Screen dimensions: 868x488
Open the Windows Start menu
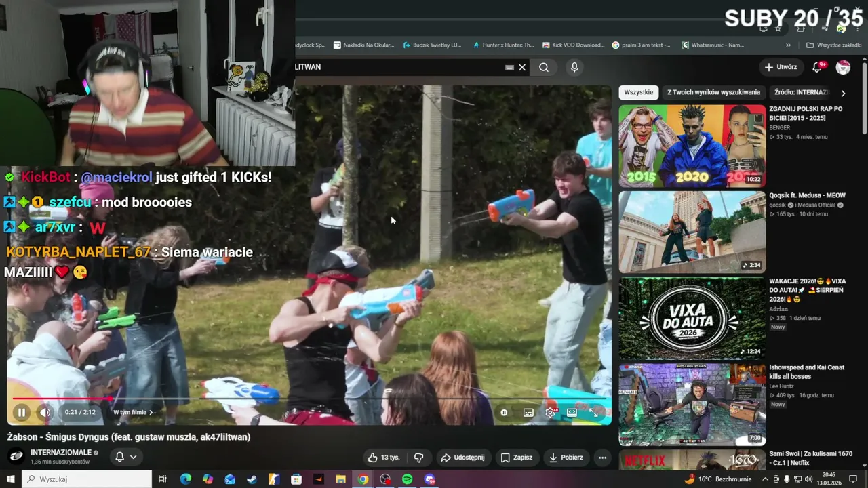[10, 479]
